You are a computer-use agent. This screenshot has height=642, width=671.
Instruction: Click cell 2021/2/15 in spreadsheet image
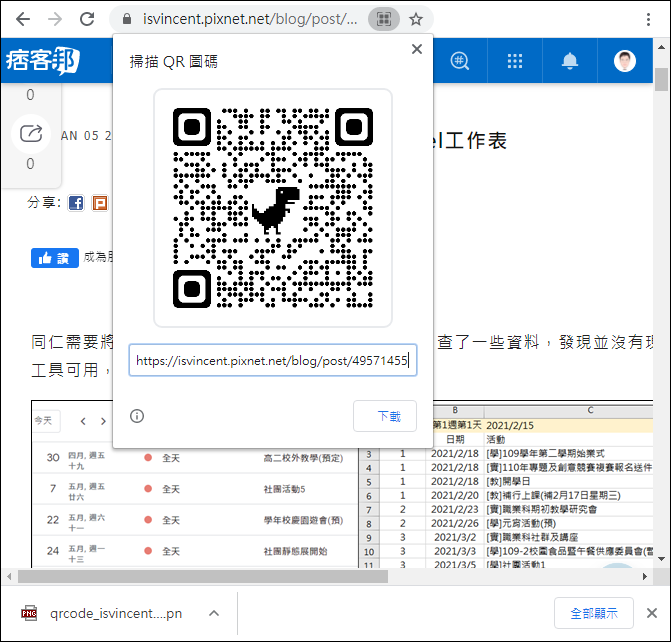[x=569, y=425]
